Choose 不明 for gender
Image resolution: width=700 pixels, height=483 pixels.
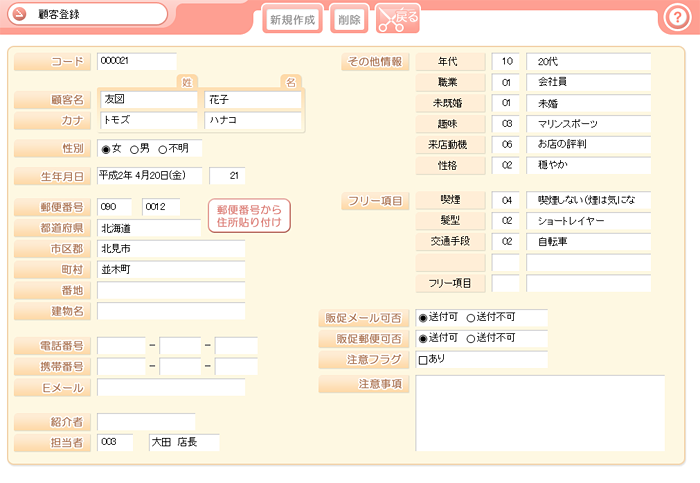point(162,149)
